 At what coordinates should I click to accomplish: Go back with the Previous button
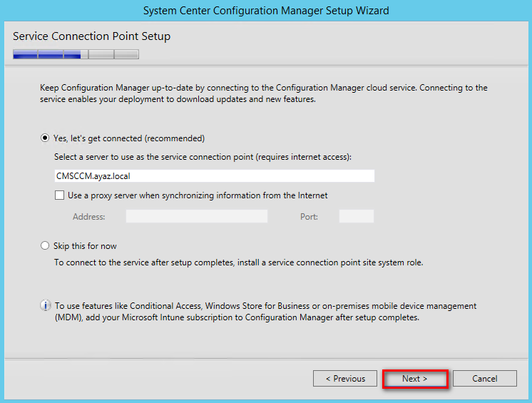345,379
